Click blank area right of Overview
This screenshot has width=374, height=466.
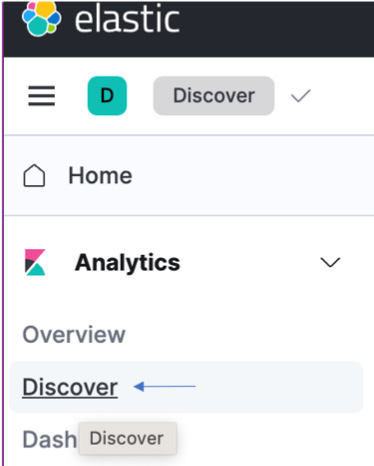pyautogui.click(x=247, y=334)
